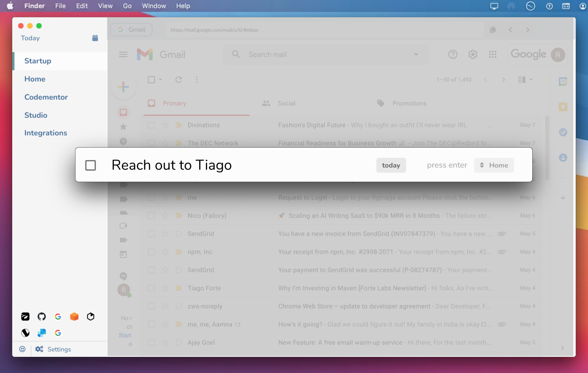
Task: Click the black-and-white V circle icon
Action: pyautogui.click(x=25, y=333)
